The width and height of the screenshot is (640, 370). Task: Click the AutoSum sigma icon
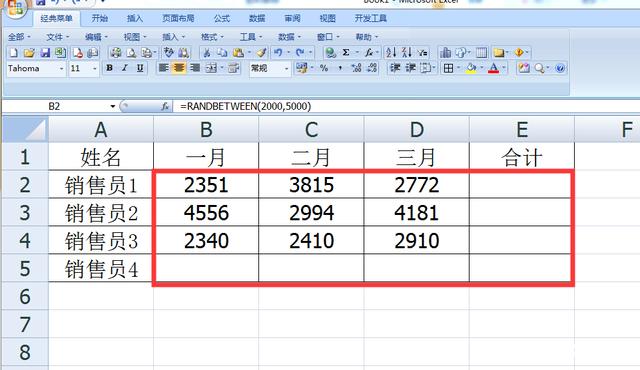(x=346, y=53)
